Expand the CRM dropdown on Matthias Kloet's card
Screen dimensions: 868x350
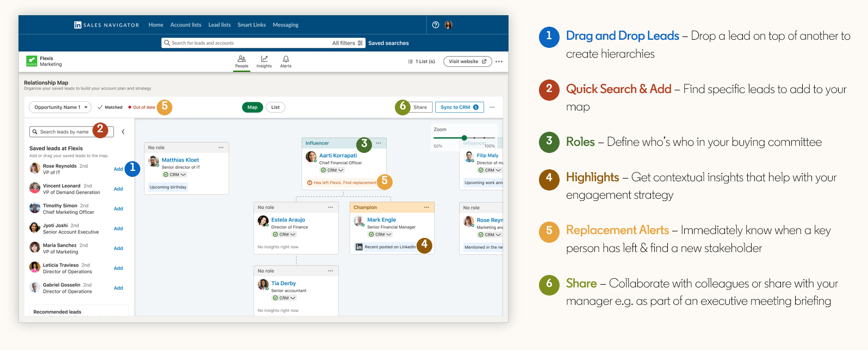point(175,175)
